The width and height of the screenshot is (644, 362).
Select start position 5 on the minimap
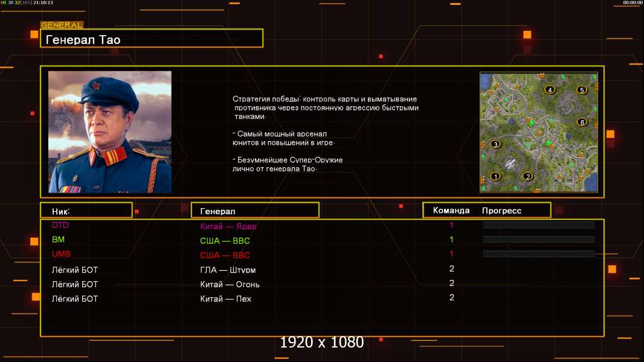(582, 90)
